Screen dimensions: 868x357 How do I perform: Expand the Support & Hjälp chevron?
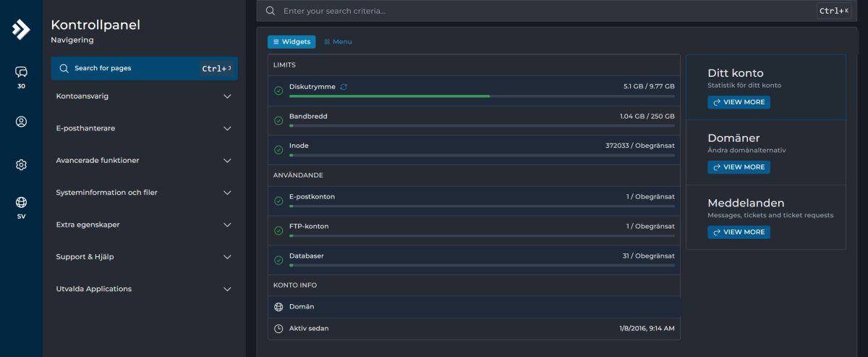[227, 257]
